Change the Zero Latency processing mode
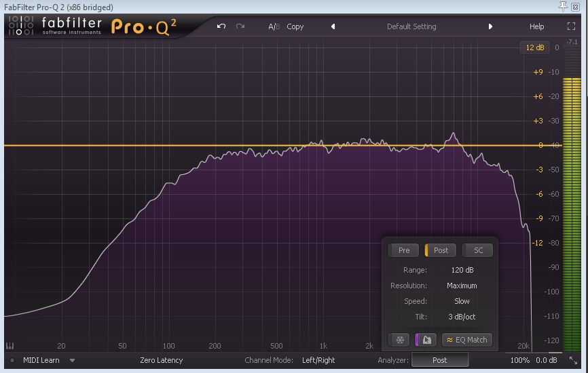The width and height of the screenshot is (588, 373). (161, 360)
